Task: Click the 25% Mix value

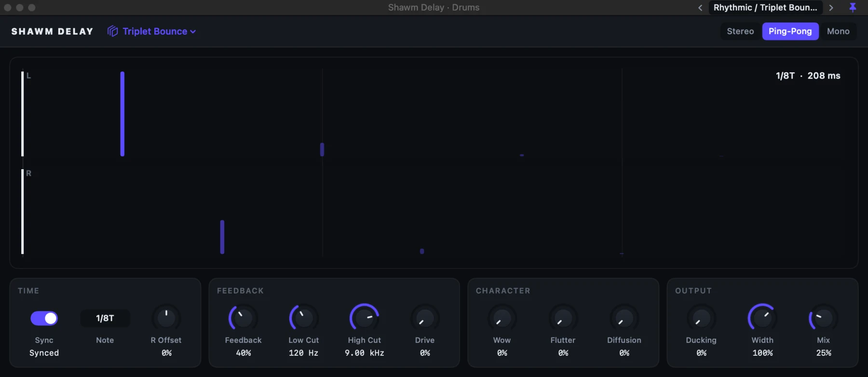Action: click(823, 353)
